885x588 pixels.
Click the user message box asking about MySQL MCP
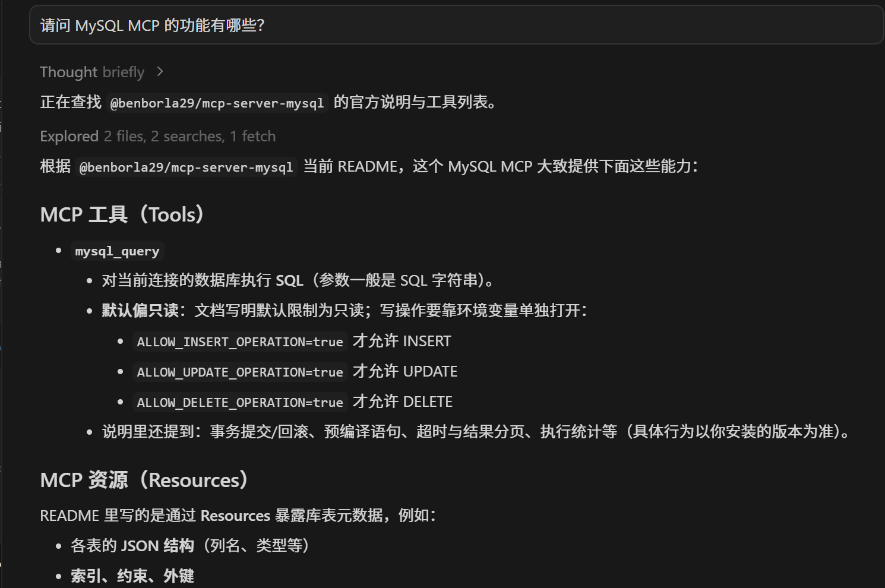pyautogui.click(x=456, y=26)
